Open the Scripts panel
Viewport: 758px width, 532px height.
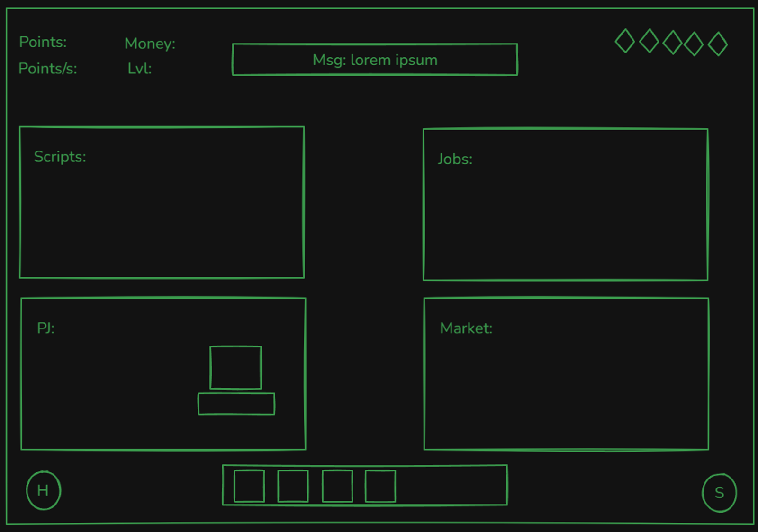click(162, 202)
